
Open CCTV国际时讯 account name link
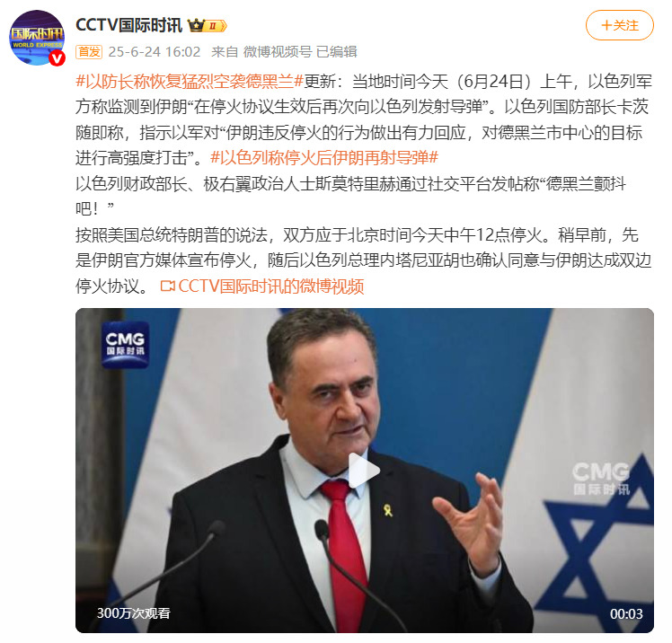pos(129,25)
